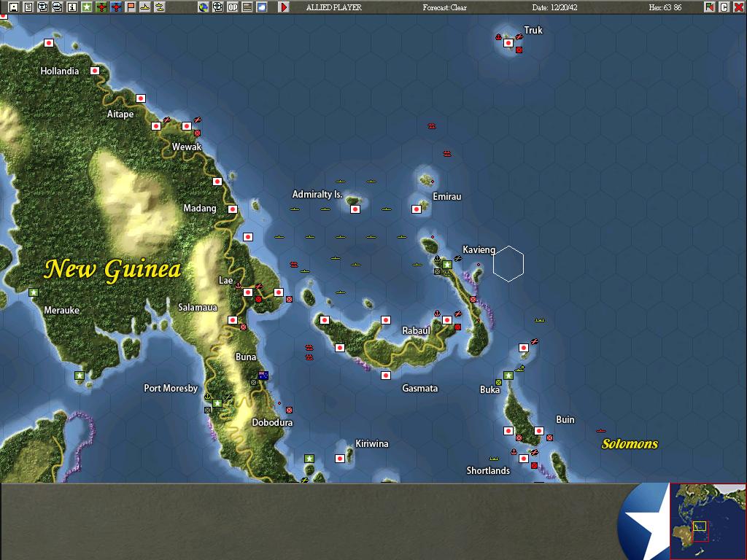Select the Japanese base on Admiralty Is.
This screenshot has height=560, width=747.
[355, 209]
